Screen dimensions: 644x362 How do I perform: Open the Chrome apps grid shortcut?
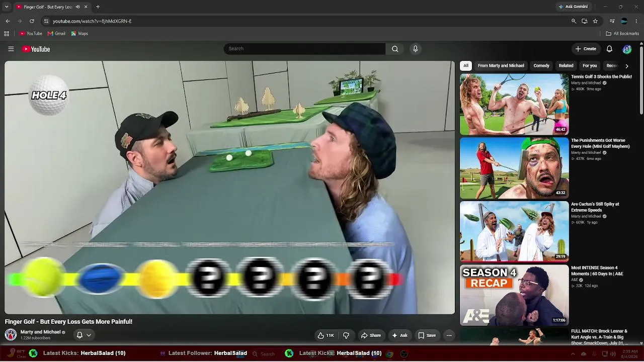click(7, 34)
